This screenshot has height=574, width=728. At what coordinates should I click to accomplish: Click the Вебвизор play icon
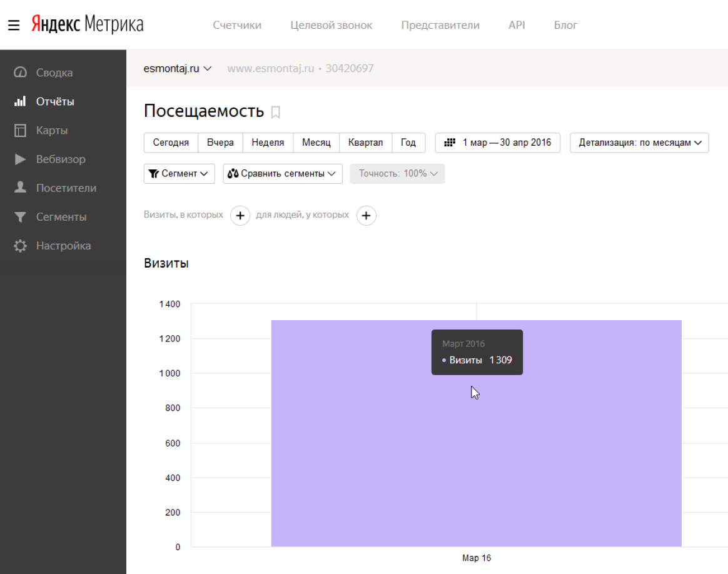click(20, 159)
